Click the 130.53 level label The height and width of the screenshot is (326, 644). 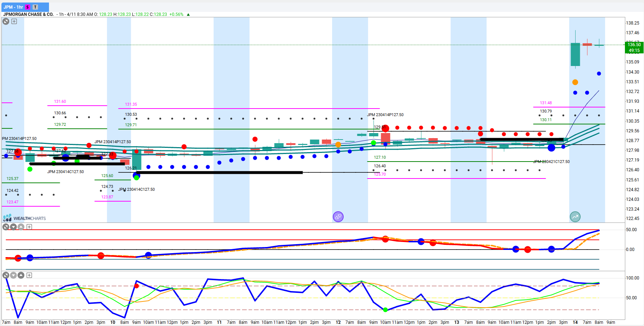tap(131, 114)
